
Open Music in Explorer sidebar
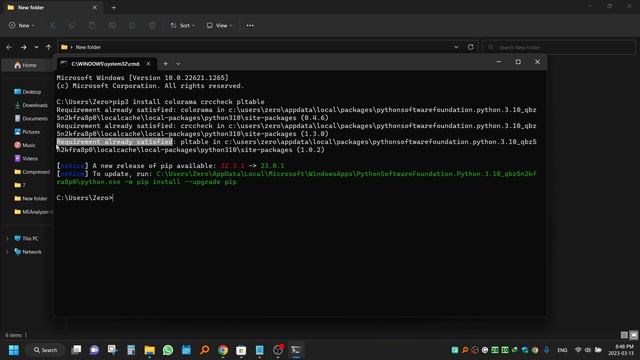pyautogui.click(x=24, y=145)
